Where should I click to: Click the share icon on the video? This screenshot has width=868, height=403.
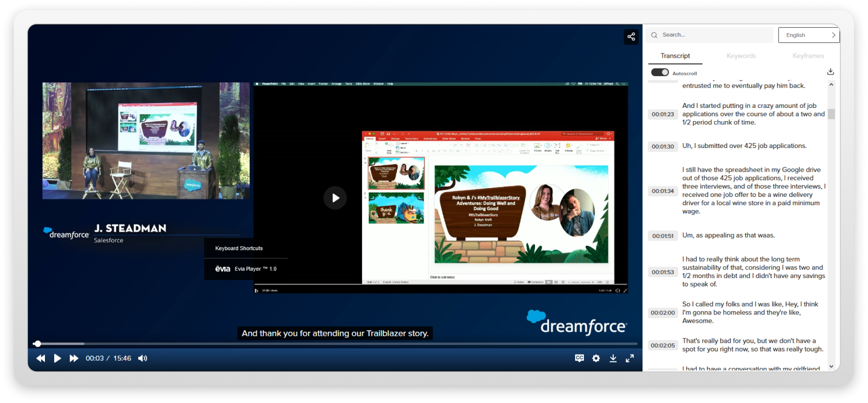click(631, 37)
